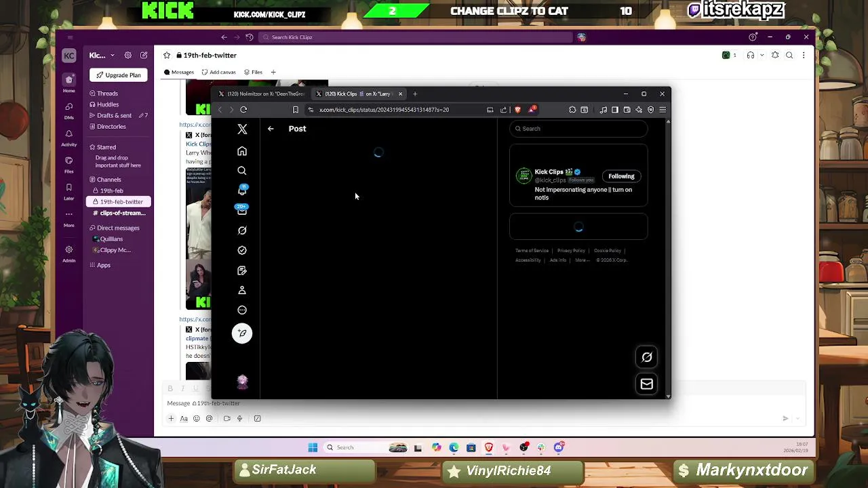Open X messages with 20+ badge
The image size is (868, 488).
[x=242, y=211]
